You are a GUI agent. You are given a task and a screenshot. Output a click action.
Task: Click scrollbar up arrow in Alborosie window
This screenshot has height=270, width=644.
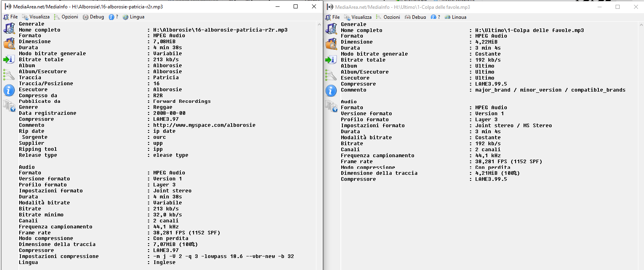pos(319,25)
